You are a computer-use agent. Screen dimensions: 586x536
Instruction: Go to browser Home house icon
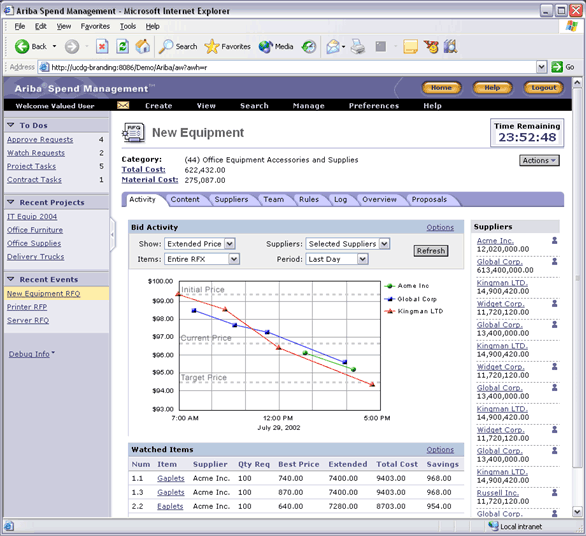[x=142, y=47]
